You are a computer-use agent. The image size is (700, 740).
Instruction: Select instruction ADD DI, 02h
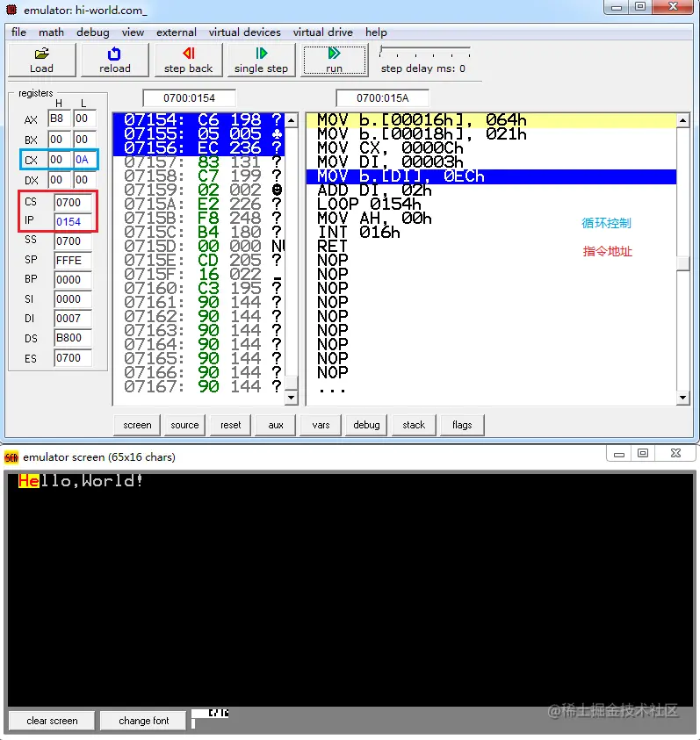tap(491, 190)
